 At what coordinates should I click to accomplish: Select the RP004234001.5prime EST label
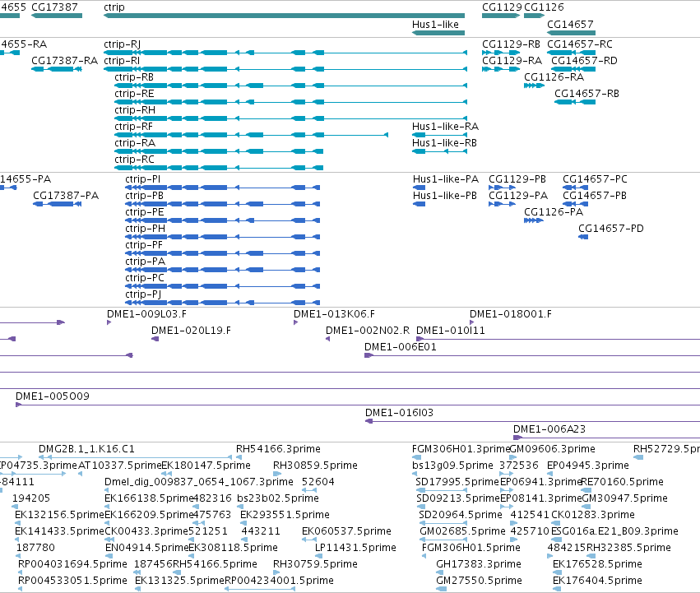pos(279,581)
